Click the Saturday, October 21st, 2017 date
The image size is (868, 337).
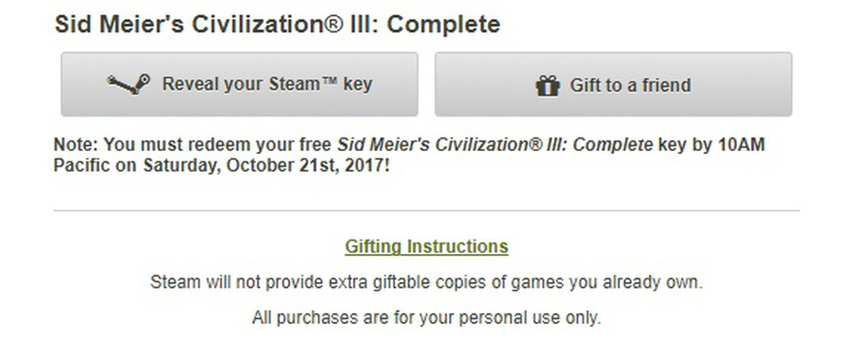265,164
